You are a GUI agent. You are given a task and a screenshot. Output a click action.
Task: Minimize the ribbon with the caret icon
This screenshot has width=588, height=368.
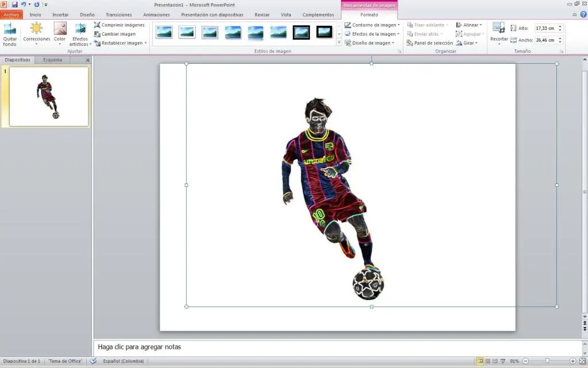click(x=574, y=14)
